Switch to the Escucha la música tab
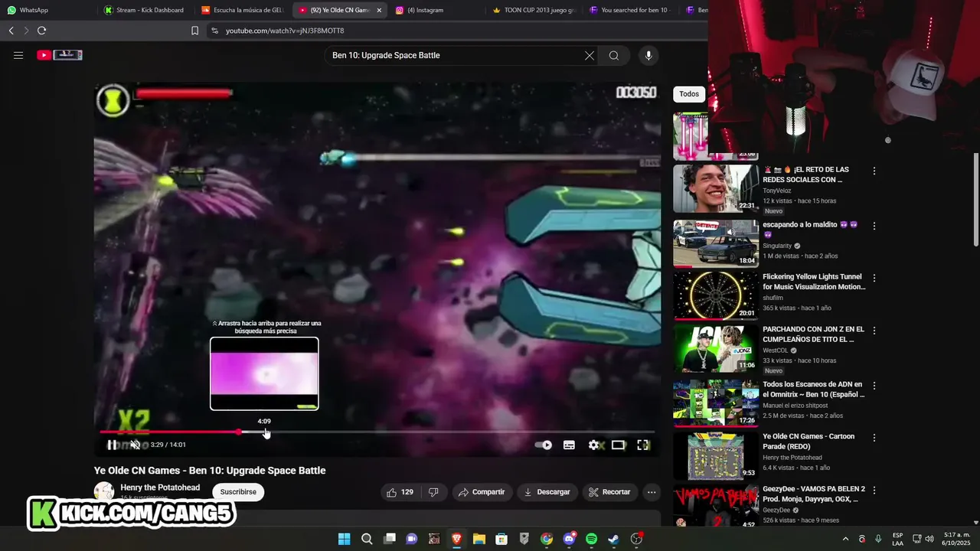 tap(243, 10)
